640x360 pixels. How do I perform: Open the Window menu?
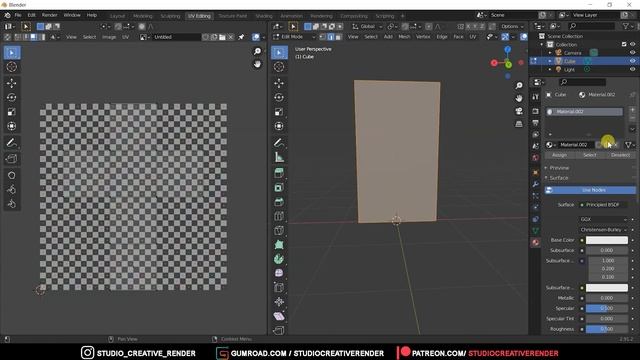tap(72, 15)
